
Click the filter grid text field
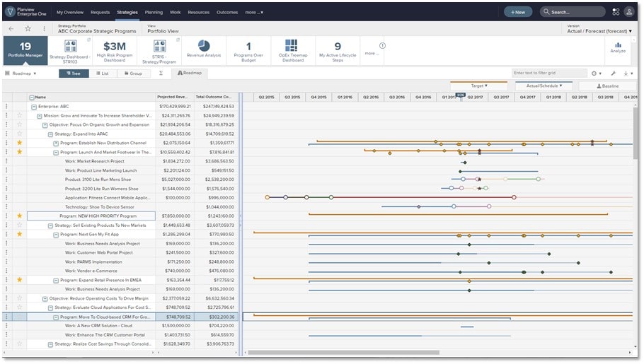pyautogui.click(x=549, y=73)
